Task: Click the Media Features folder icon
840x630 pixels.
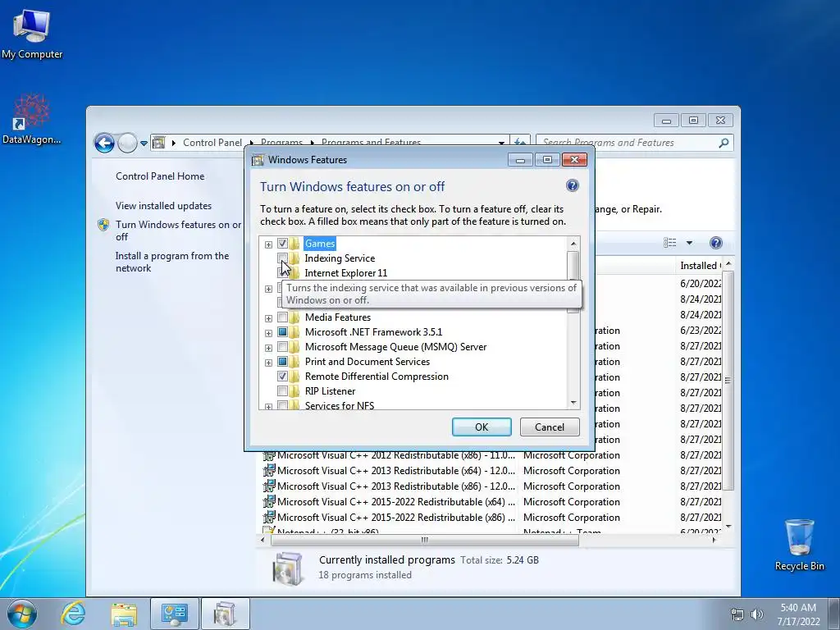Action: click(x=294, y=317)
